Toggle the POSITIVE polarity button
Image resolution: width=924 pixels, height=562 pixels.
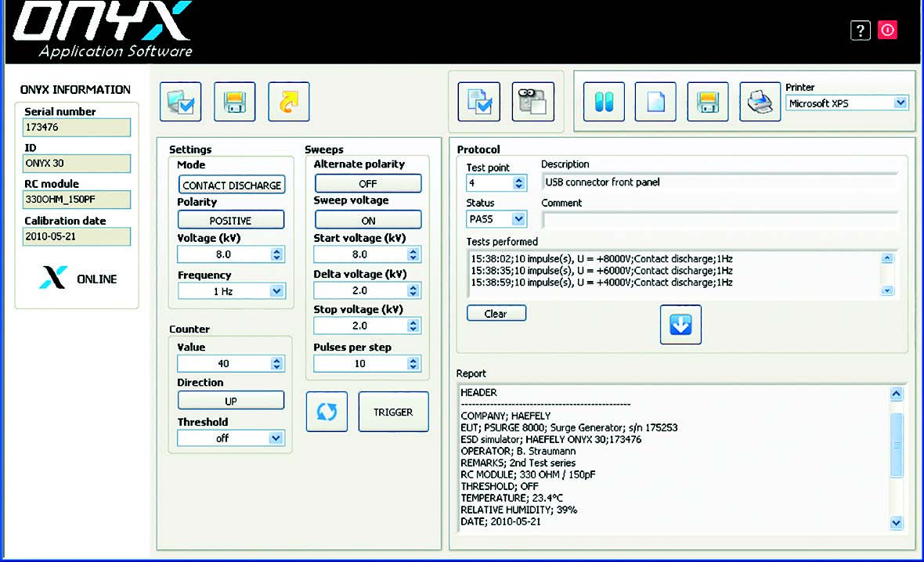(231, 220)
